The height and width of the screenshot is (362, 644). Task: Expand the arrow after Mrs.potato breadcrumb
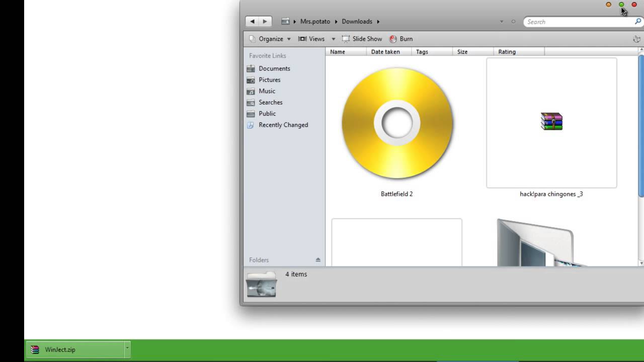click(x=337, y=22)
